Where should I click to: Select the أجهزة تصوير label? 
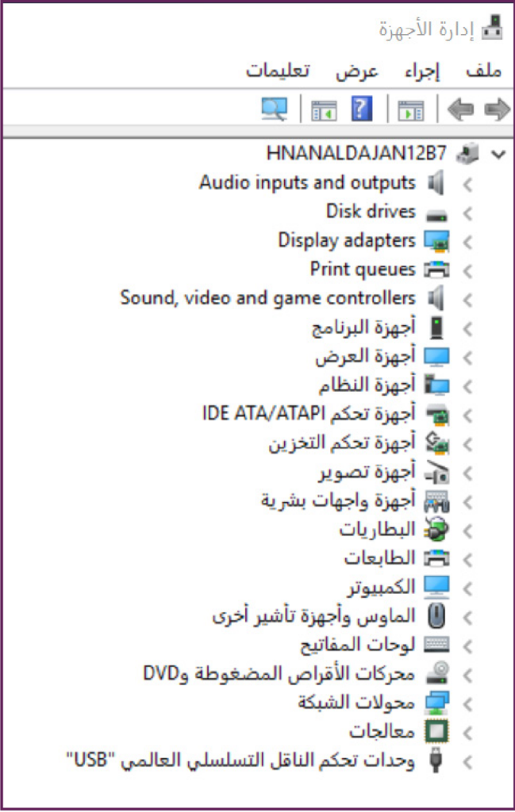click(x=367, y=472)
